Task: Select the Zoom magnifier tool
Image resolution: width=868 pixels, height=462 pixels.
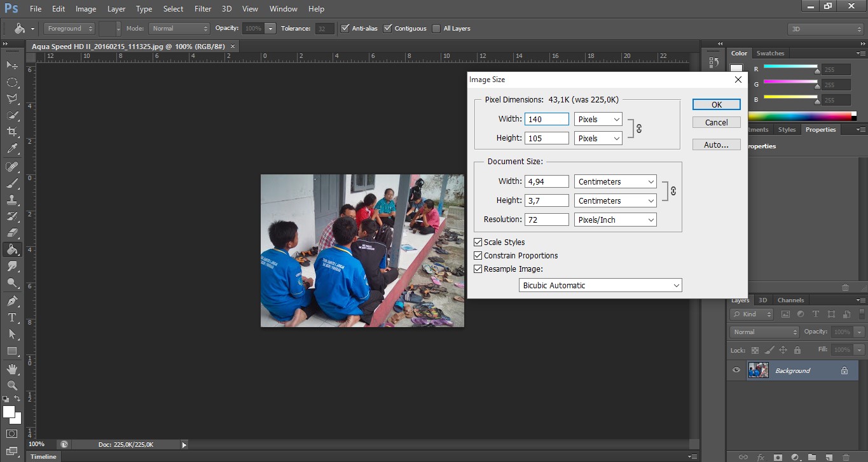Action: (12, 386)
